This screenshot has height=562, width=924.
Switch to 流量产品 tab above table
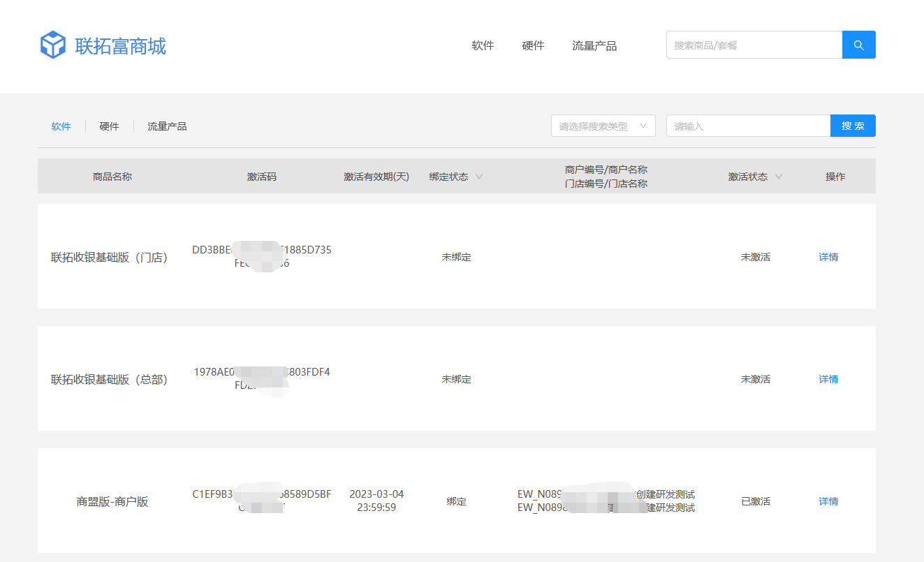coord(167,126)
